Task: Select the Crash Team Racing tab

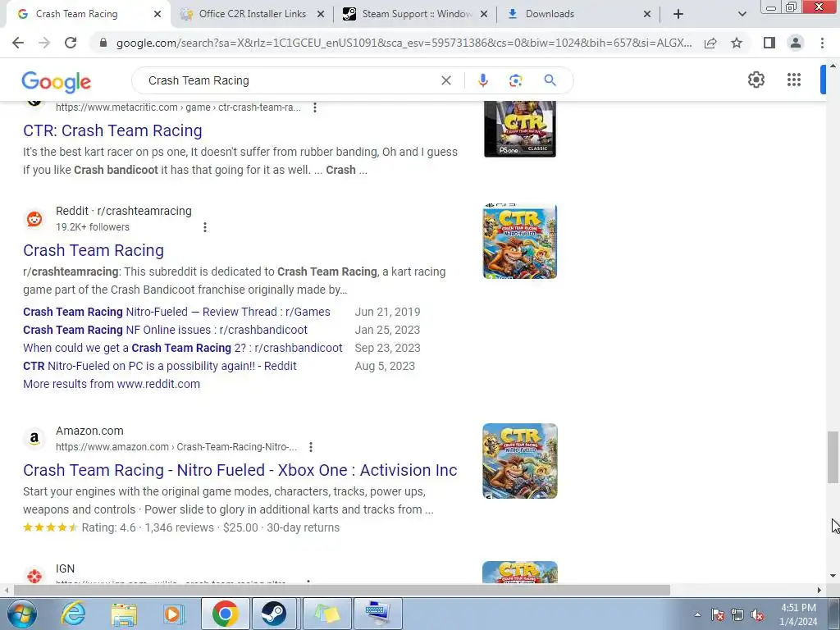Action: pos(76,14)
